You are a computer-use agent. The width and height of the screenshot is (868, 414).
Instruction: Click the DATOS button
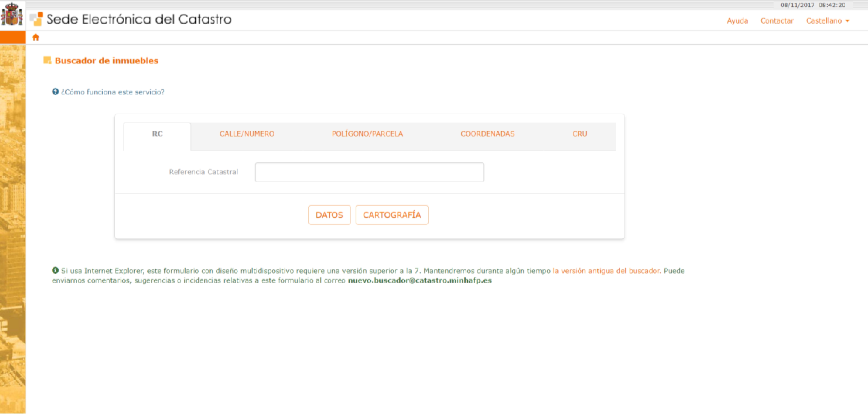point(329,215)
